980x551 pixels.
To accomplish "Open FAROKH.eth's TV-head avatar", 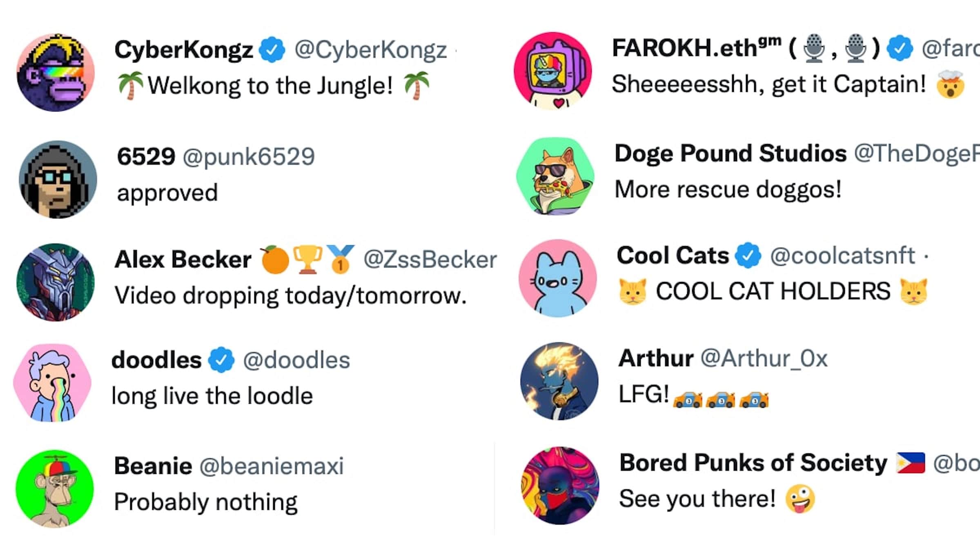I will point(552,71).
